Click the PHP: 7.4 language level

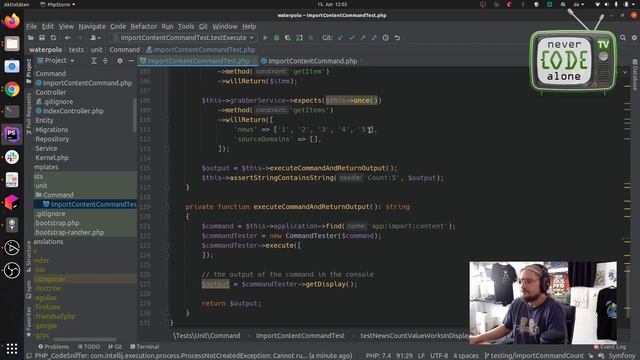[x=378, y=356]
